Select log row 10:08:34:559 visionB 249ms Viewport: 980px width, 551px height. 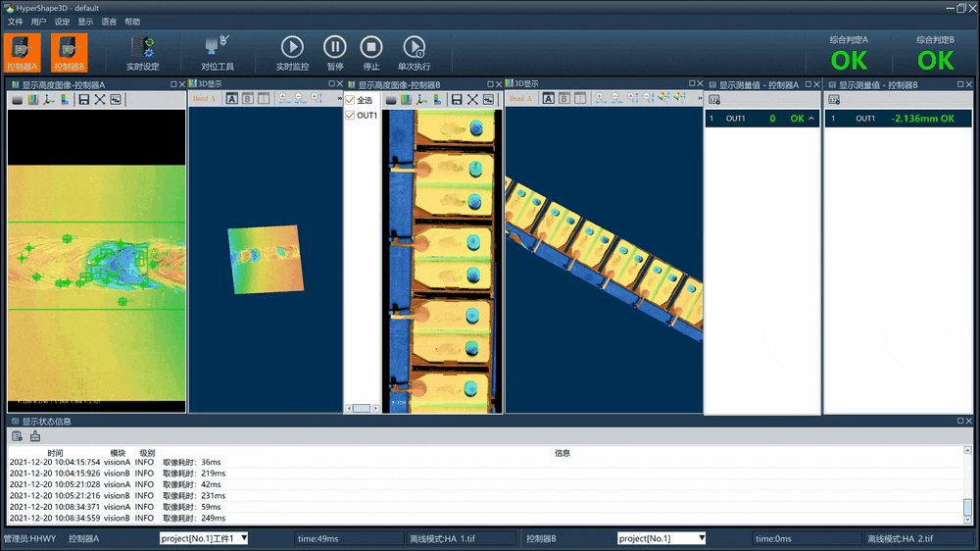click(x=485, y=518)
